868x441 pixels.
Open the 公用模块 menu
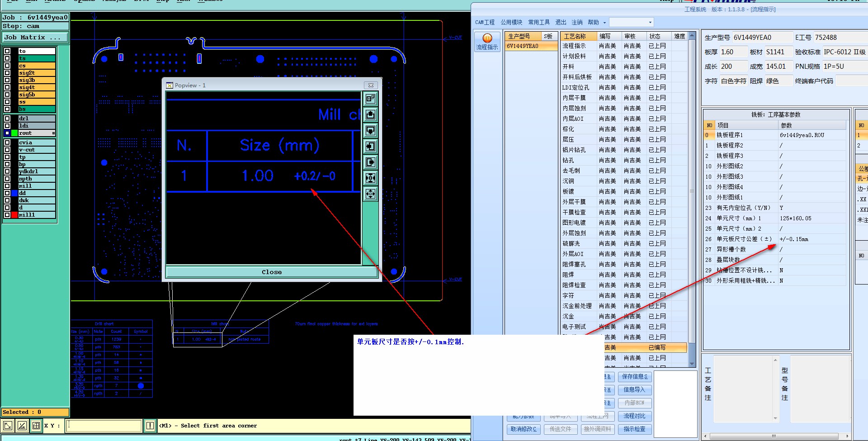(x=511, y=22)
